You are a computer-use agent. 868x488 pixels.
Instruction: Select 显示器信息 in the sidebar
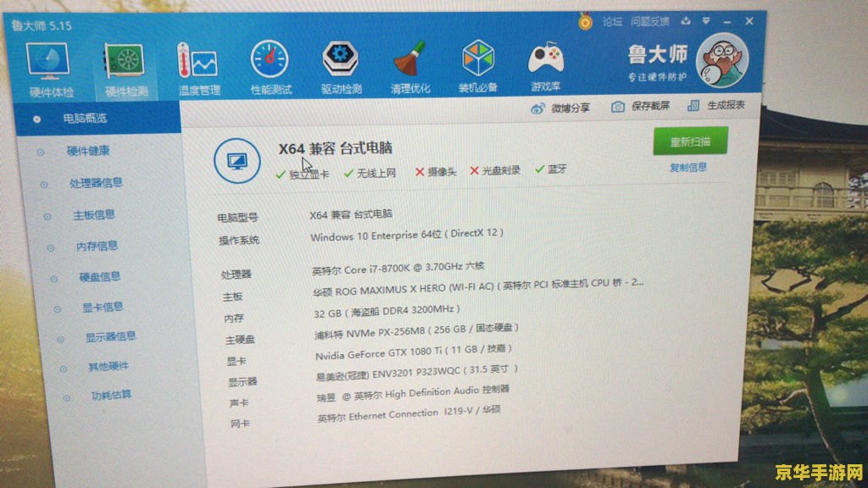click(111, 336)
